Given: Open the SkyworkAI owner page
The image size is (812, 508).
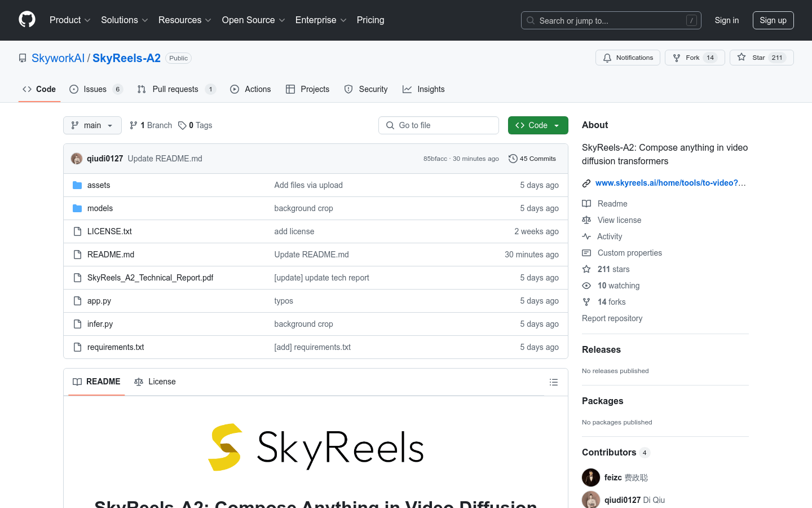Looking at the screenshot, I should click(x=58, y=58).
